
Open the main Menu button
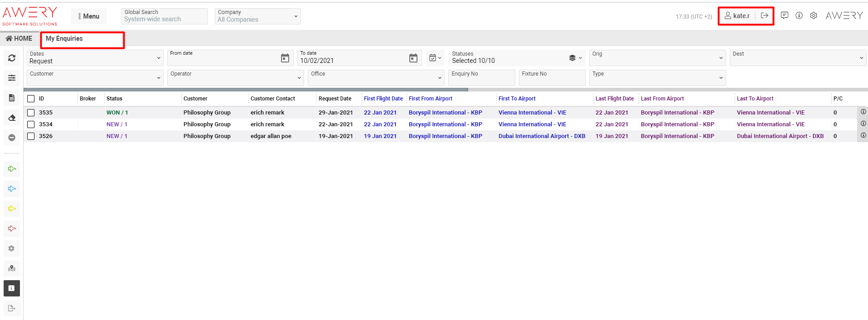[x=89, y=16]
